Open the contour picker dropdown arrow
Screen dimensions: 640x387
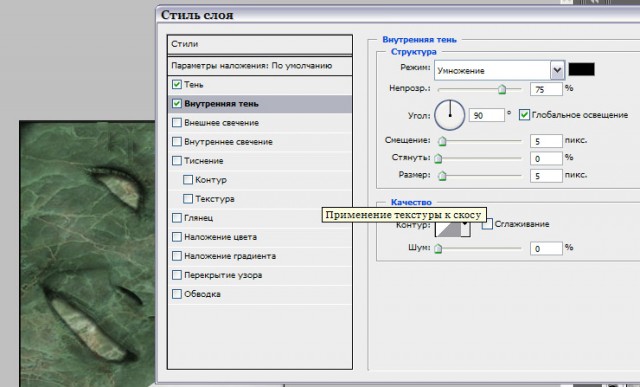tap(465, 228)
